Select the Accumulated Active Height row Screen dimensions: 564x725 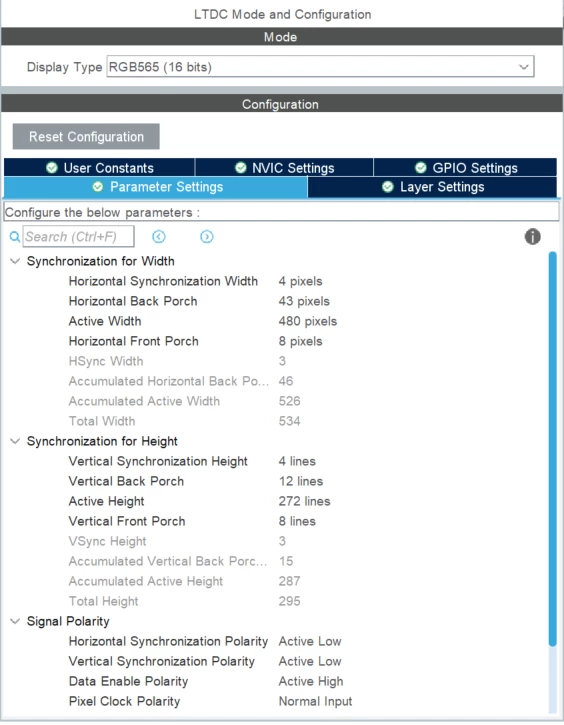click(x=277, y=581)
